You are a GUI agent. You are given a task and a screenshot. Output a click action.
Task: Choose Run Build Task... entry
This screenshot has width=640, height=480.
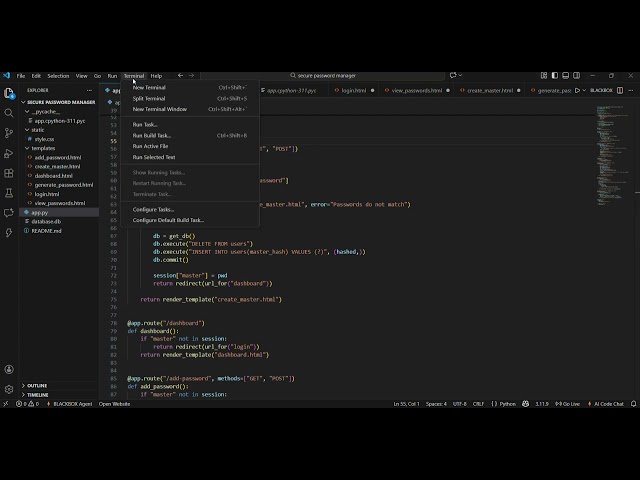(190, 136)
